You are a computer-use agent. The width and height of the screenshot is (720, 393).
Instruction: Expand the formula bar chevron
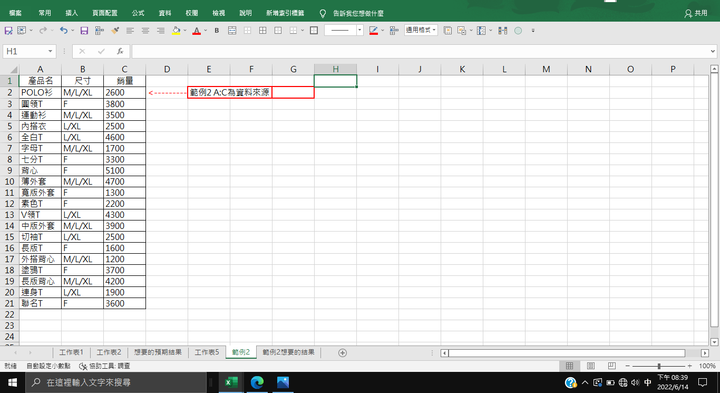pyautogui.click(x=713, y=51)
